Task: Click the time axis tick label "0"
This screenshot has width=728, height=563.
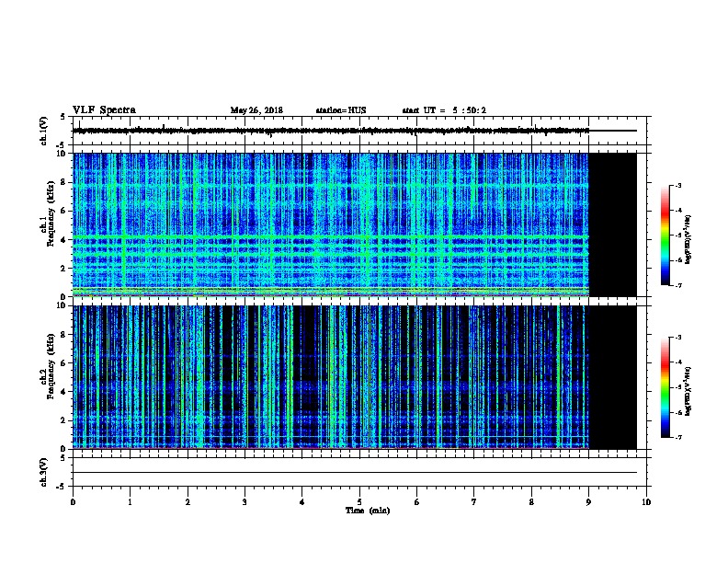Action: tap(73, 501)
